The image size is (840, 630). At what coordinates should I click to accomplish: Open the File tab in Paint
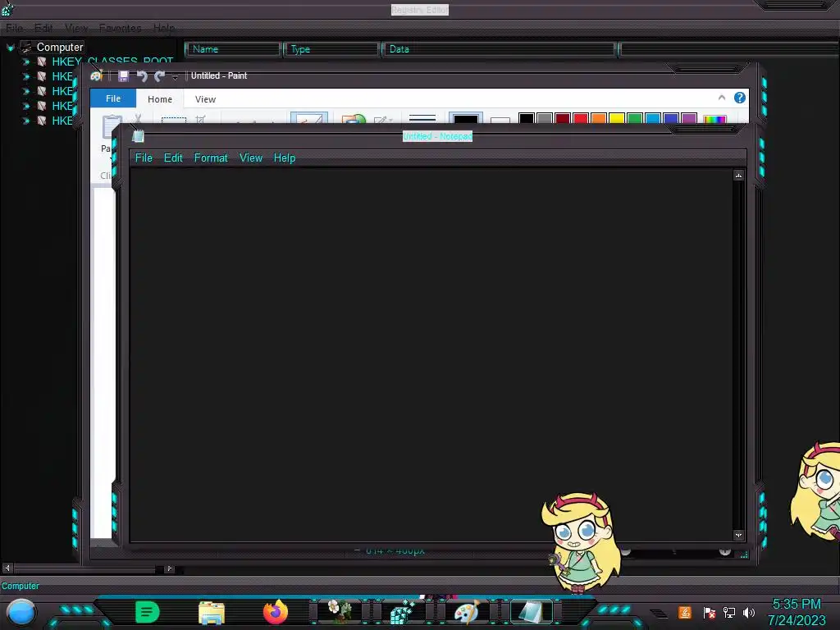(113, 98)
